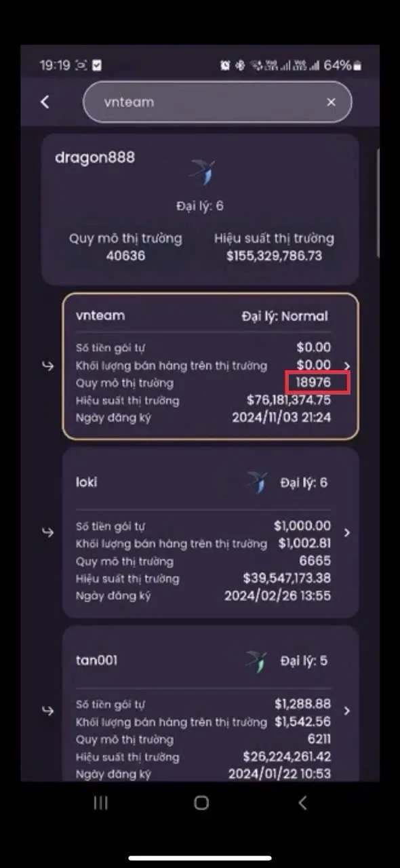Open the dragon888 agent name
The width and height of the screenshot is (400, 868).
tap(95, 157)
